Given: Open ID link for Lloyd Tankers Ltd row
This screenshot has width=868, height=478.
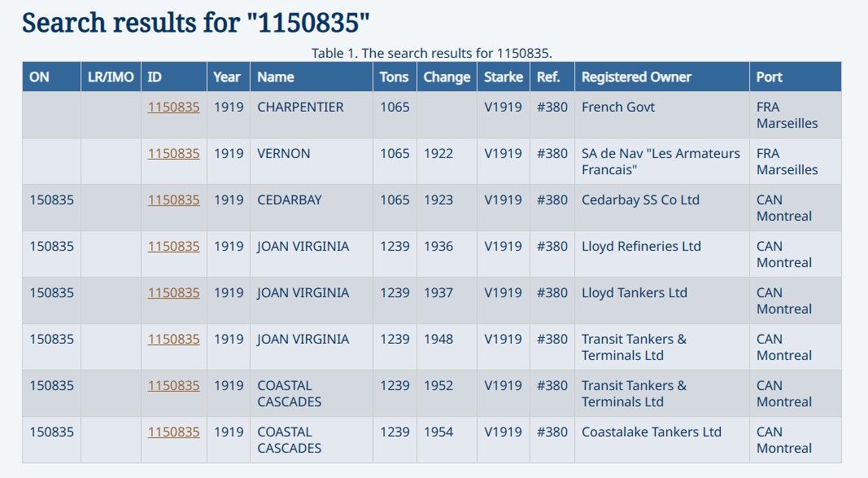Looking at the screenshot, I should pyautogui.click(x=173, y=292).
